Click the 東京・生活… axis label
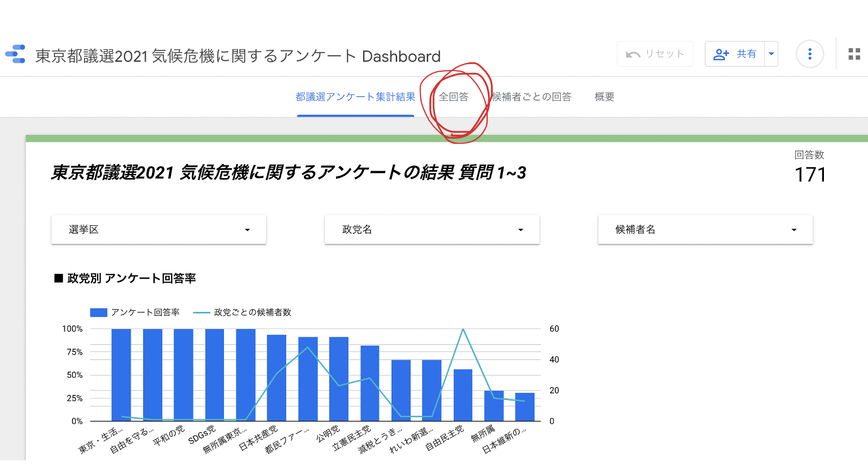 [x=101, y=440]
